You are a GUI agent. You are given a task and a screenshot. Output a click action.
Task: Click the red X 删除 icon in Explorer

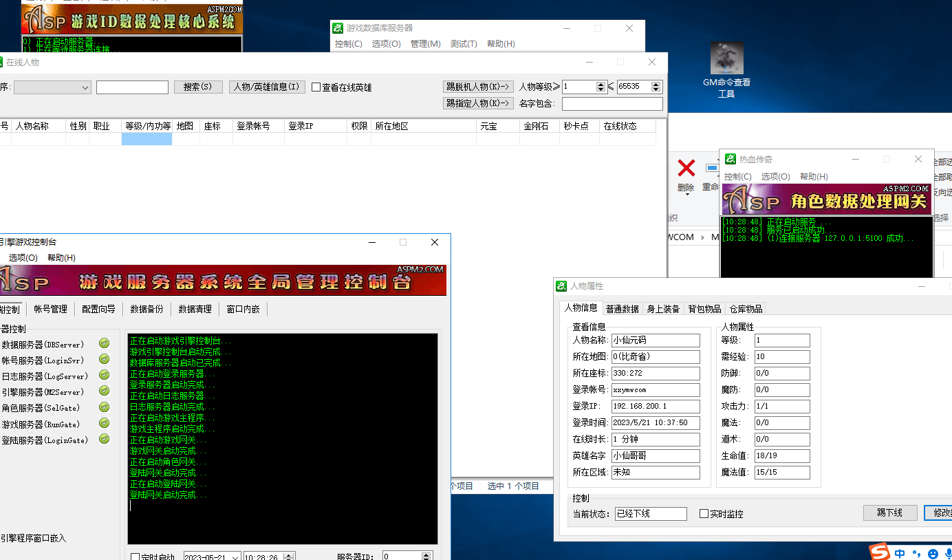tap(686, 168)
